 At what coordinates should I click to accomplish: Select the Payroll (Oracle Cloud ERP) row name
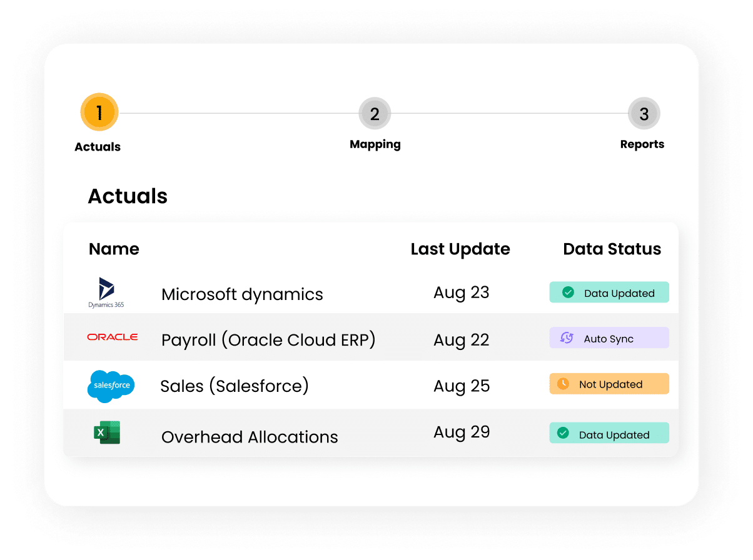(268, 340)
